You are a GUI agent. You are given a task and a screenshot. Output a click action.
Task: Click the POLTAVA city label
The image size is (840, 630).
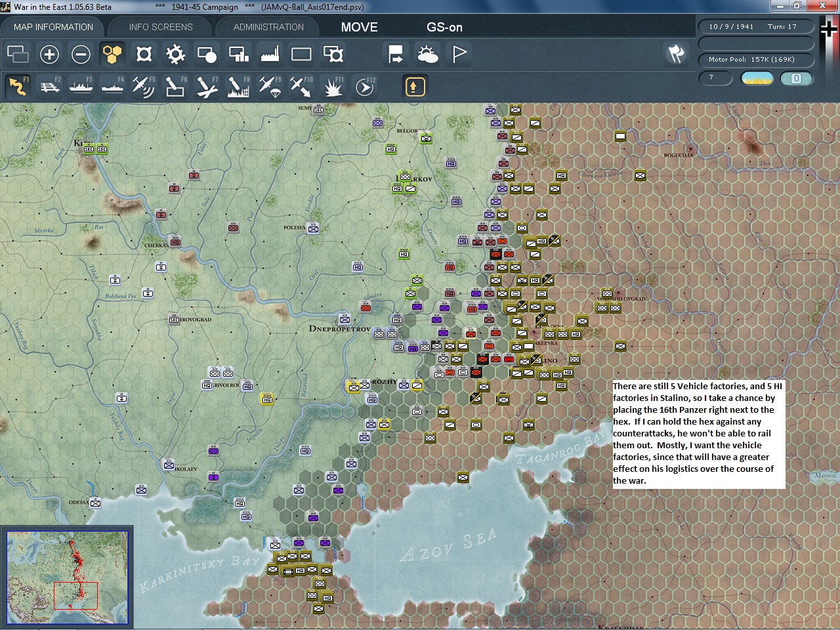click(295, 228)
